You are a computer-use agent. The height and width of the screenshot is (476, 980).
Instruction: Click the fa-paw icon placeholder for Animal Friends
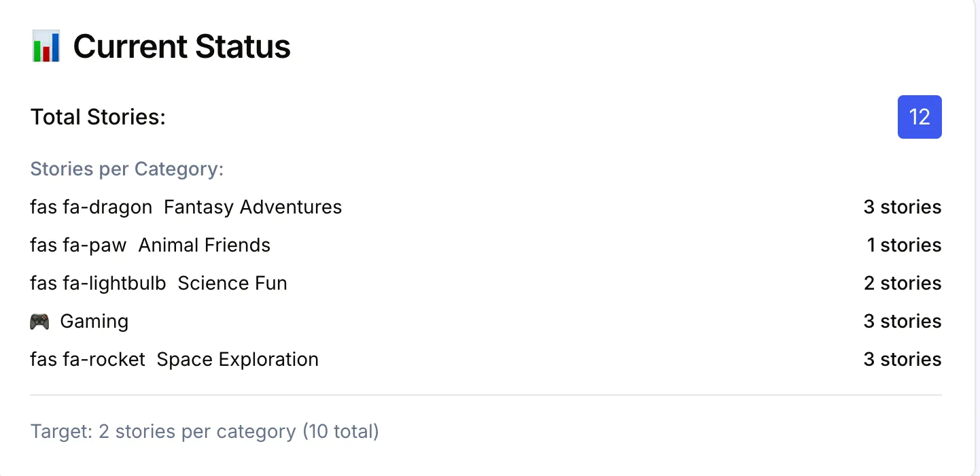pyautogui.click(x=78, y=245)
